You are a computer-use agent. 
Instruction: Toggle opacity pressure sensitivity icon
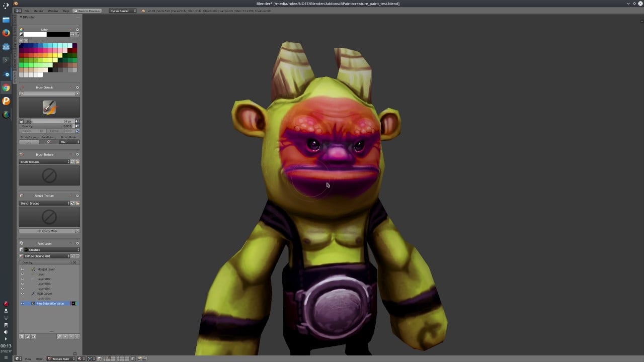point(77,126)
